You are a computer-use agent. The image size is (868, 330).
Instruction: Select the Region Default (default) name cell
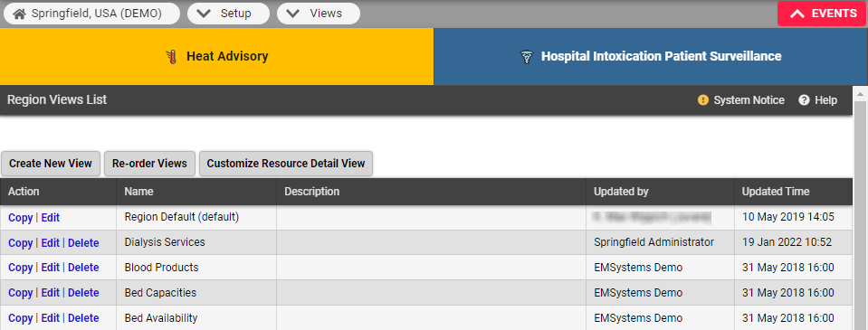(x=196, y=217)
